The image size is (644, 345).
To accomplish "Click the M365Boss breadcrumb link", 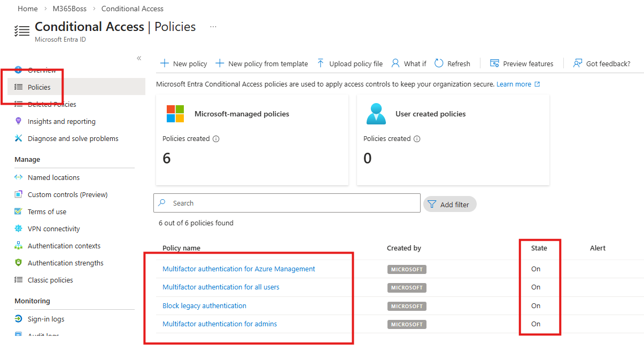I will (69, 9).
